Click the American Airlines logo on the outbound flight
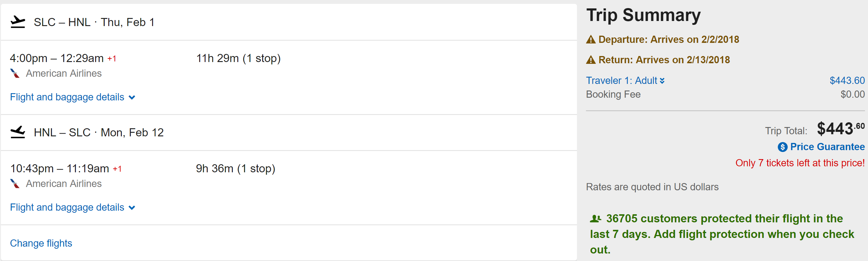The image size is (868, 261). 15,73
